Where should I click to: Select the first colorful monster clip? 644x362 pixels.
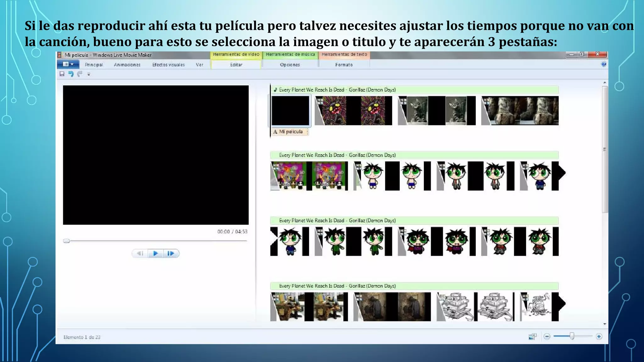353,111
